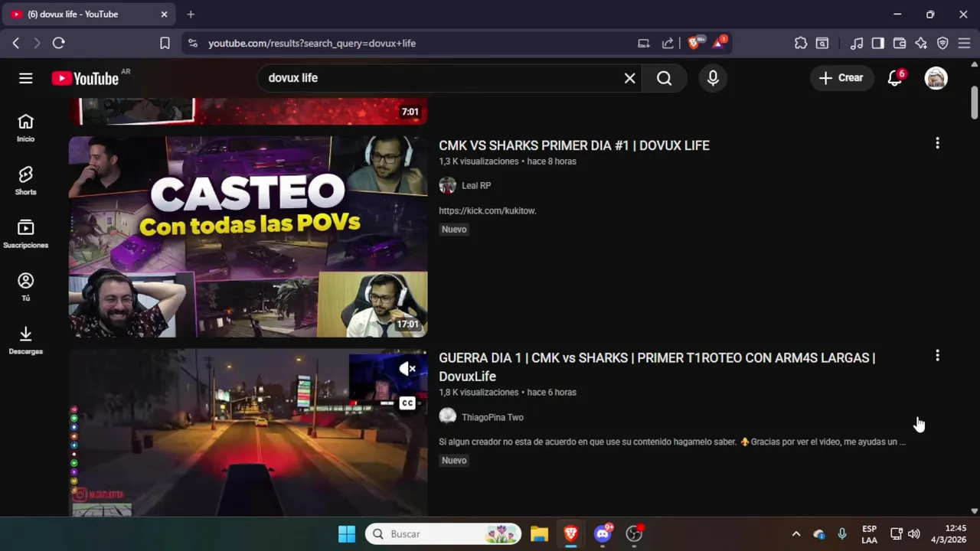Visit the Leal RP channel
Image resolution: width=980 pixels, height=551 pixels.
476,186
